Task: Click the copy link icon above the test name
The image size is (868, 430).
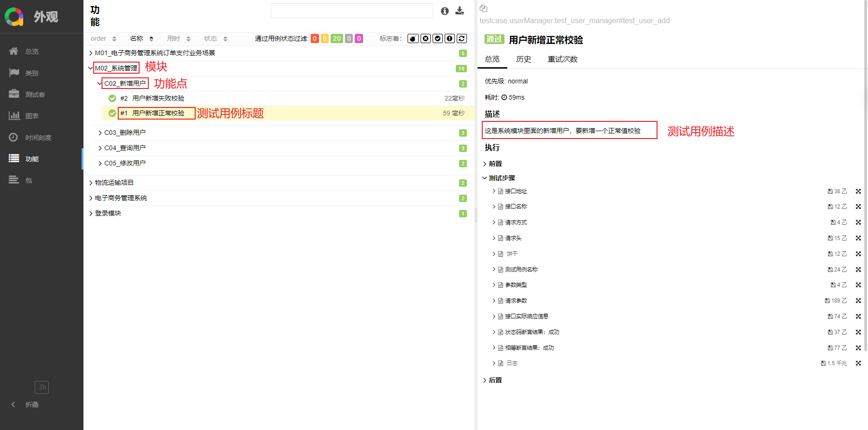Action: click(x=484, y=8)
